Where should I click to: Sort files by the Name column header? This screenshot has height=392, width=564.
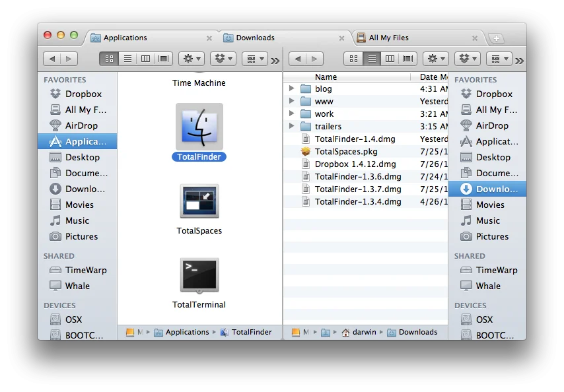click(326, 77)
